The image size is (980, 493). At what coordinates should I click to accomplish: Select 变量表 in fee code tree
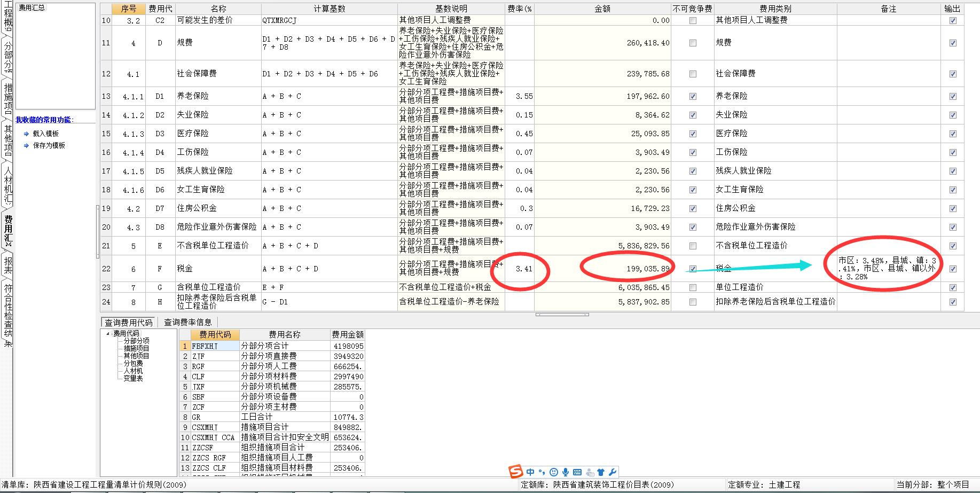133,378
